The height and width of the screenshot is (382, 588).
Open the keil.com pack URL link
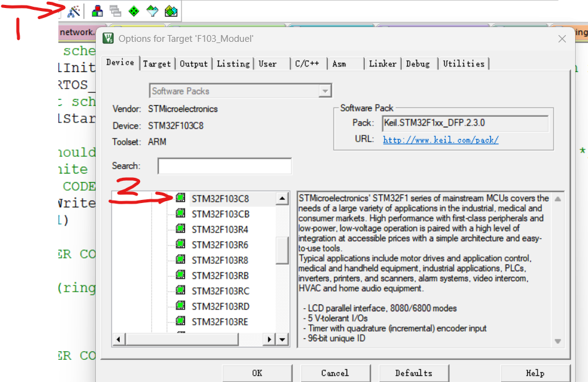coord(440,140)
